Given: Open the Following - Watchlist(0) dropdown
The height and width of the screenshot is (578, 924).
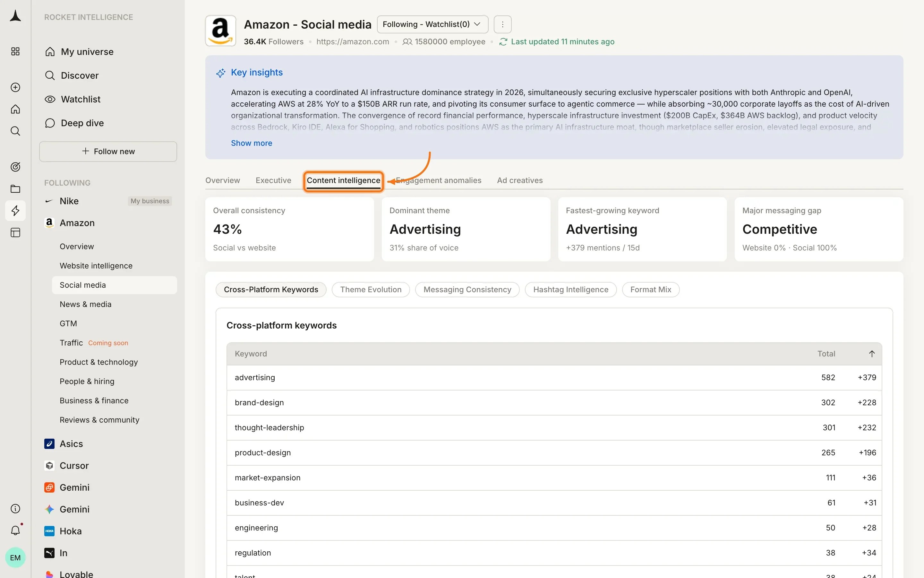Looking at the screenshot, I should (x=432, y=24).
